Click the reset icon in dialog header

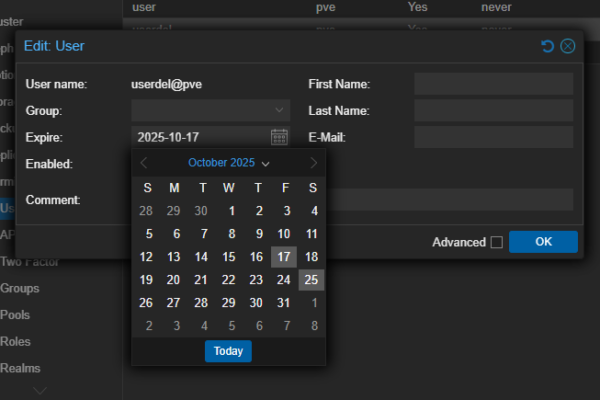point(547,46)
